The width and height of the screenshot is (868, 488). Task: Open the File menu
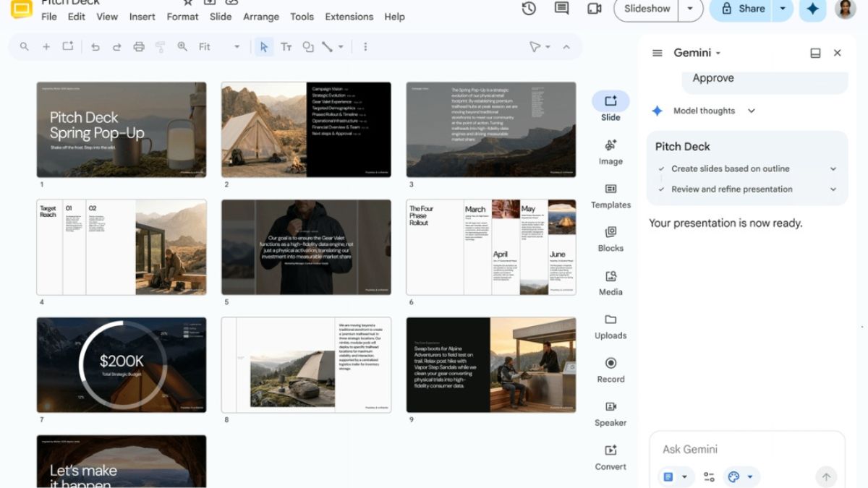coord(49,17)
